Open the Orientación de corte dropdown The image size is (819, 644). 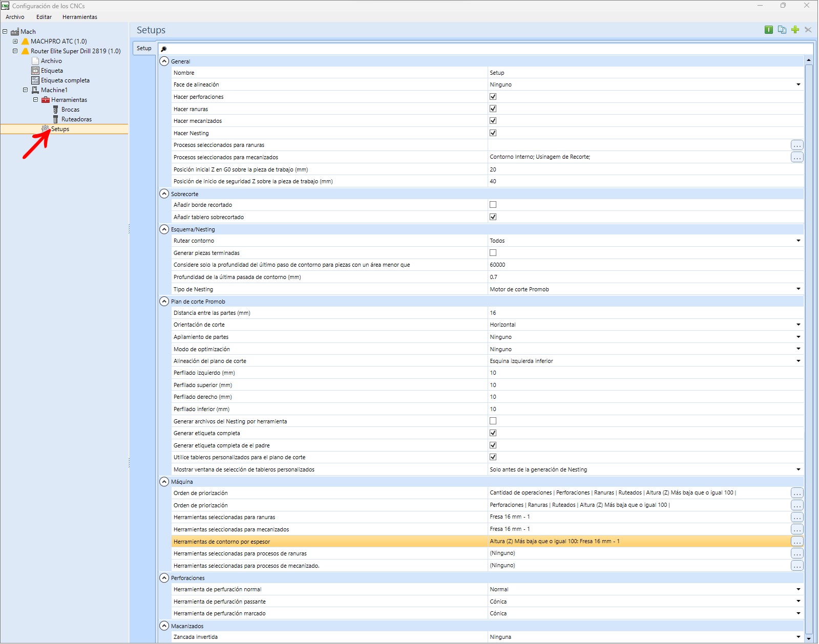pos(798,325)
